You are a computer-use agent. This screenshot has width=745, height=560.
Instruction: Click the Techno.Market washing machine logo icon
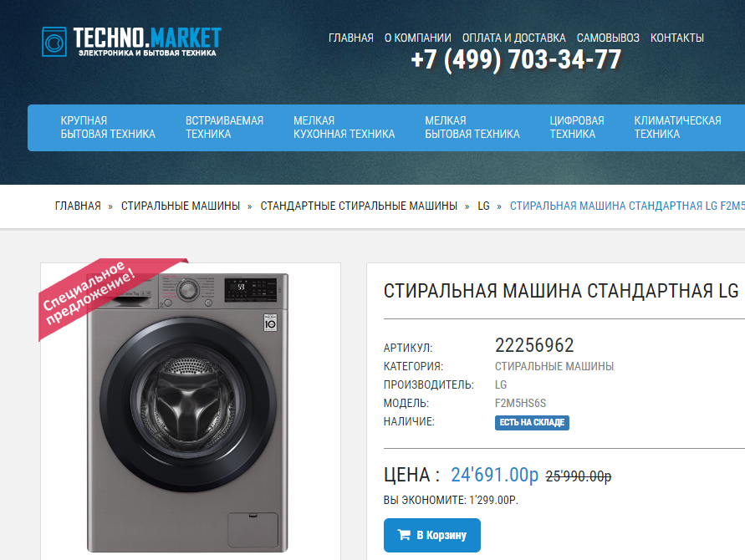click(54, 42)
